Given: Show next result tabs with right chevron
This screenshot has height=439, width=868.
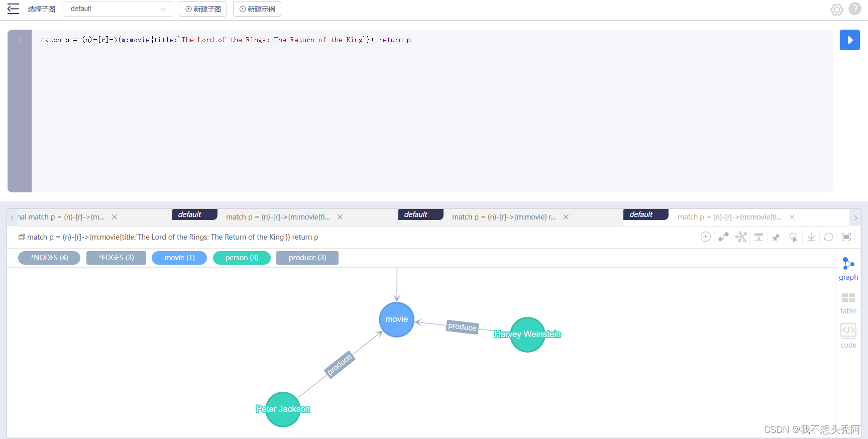Looking at the screenshot, I should (x=855, y=218).
